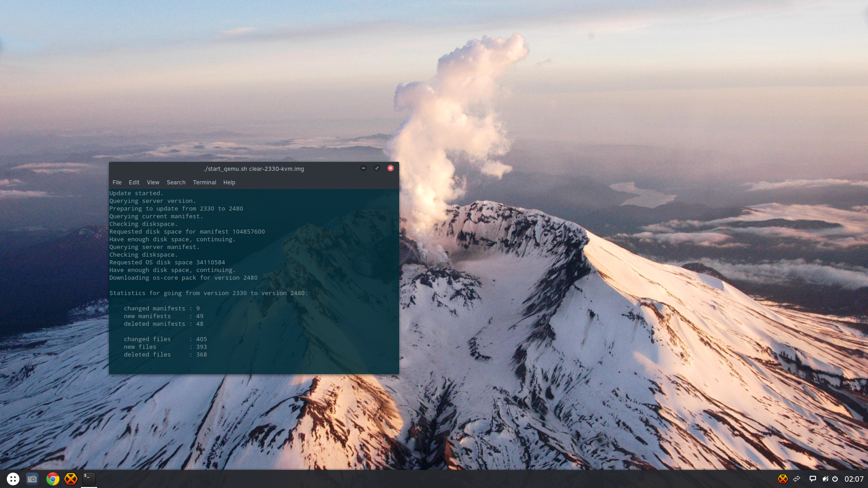Image resolution: width=868 pixels, height=488 pixels.
Task: Click 'Downloading os-core pack for version 2480'
Action: [x=184, y=278]
